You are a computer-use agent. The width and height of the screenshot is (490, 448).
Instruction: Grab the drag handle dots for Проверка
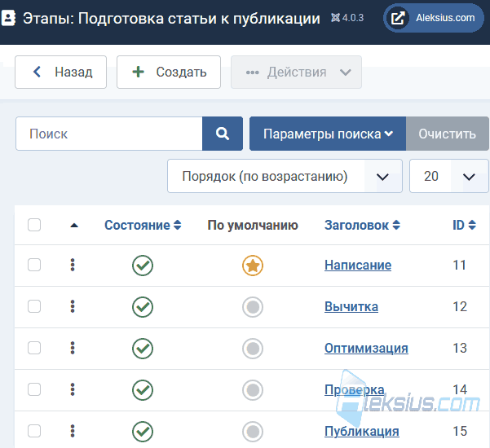click(x=73, y=389)
